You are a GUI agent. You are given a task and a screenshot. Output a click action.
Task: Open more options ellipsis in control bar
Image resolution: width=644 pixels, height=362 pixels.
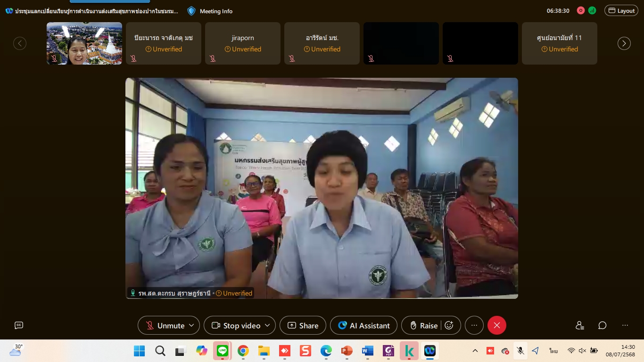click(x=474, y=325)
